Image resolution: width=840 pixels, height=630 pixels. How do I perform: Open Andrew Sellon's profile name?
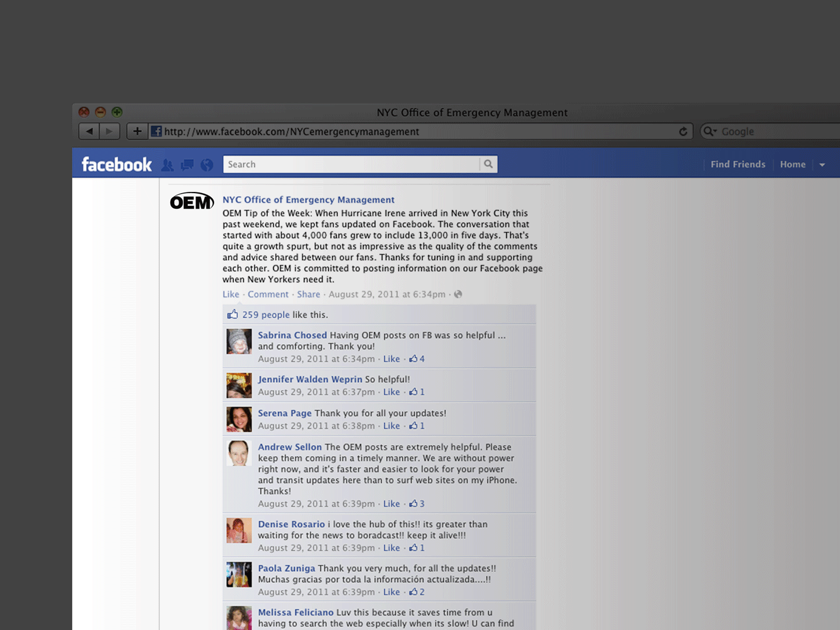click(x=290, y=447)
